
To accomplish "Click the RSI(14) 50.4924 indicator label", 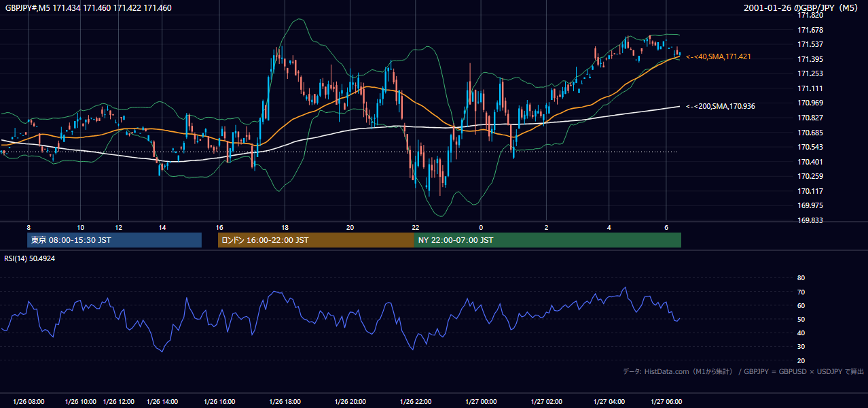I will point(30,258).
